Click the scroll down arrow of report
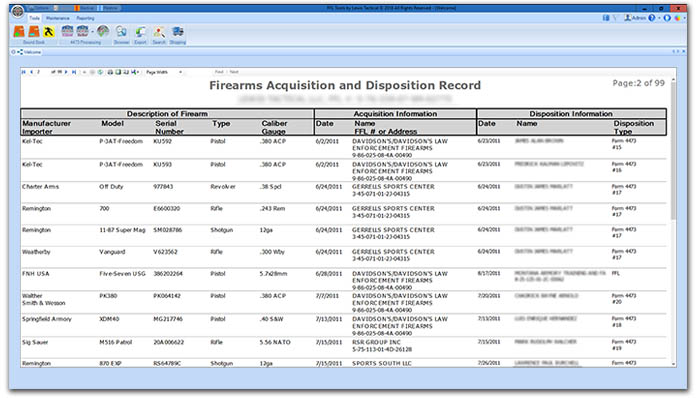Viewport: 700px width, 398px height. point(673,364)
